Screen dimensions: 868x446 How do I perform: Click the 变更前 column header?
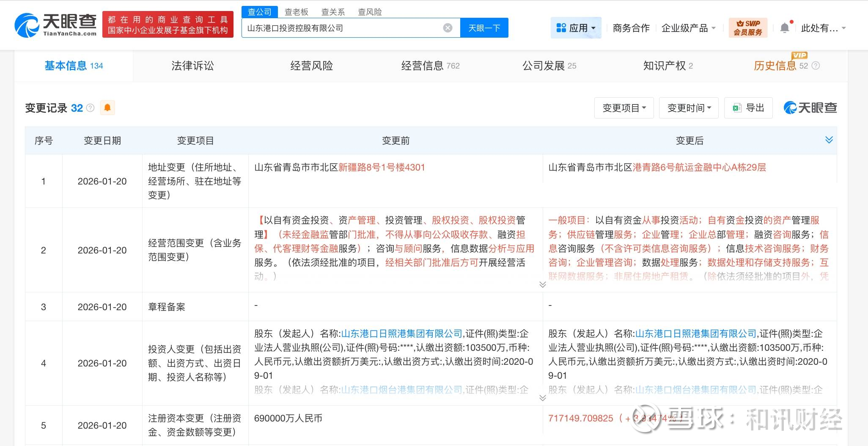(396, 140)
